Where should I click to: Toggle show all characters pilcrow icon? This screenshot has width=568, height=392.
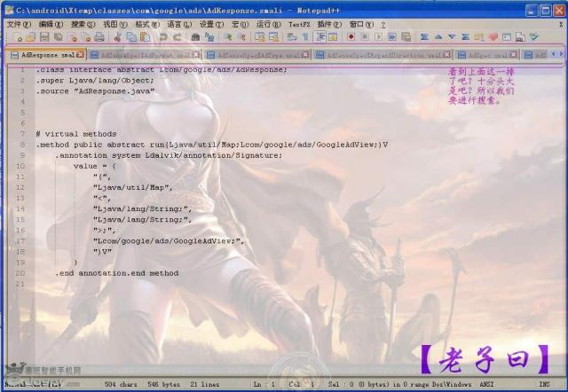point(305,37)
